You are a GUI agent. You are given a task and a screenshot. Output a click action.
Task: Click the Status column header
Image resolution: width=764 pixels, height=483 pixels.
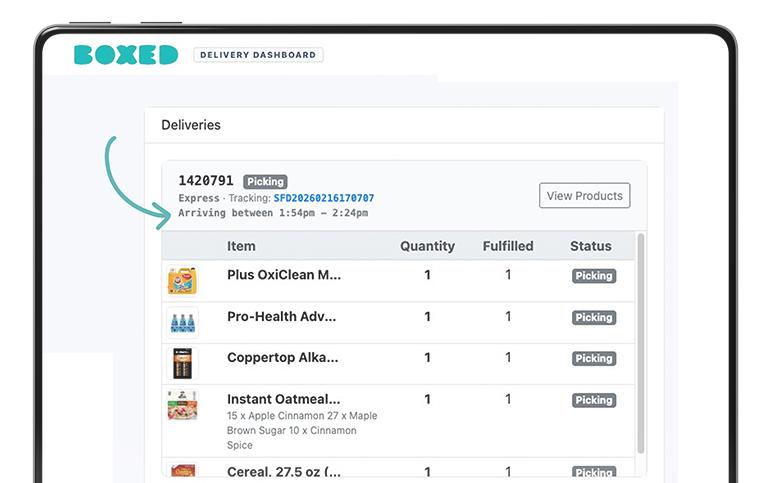click(591, 246)
